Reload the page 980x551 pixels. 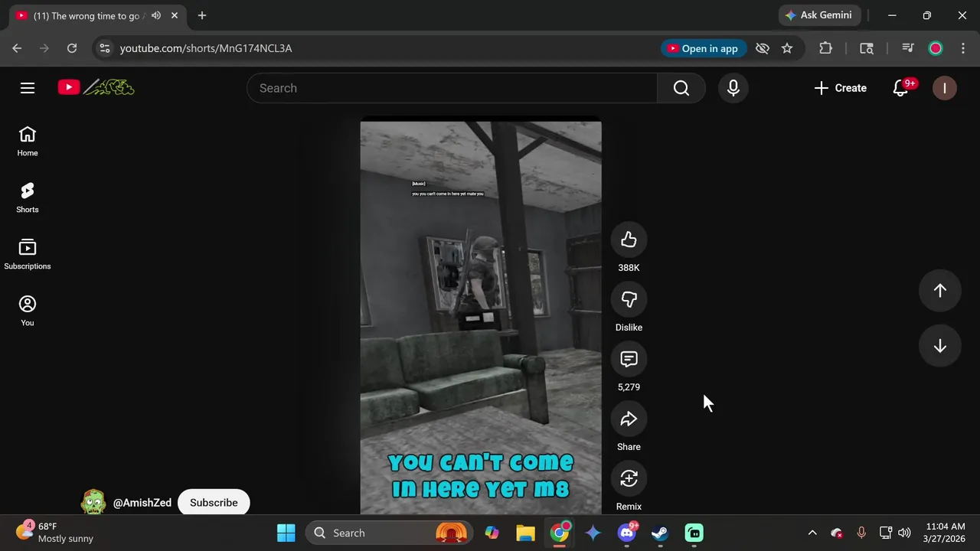[72, 48]
